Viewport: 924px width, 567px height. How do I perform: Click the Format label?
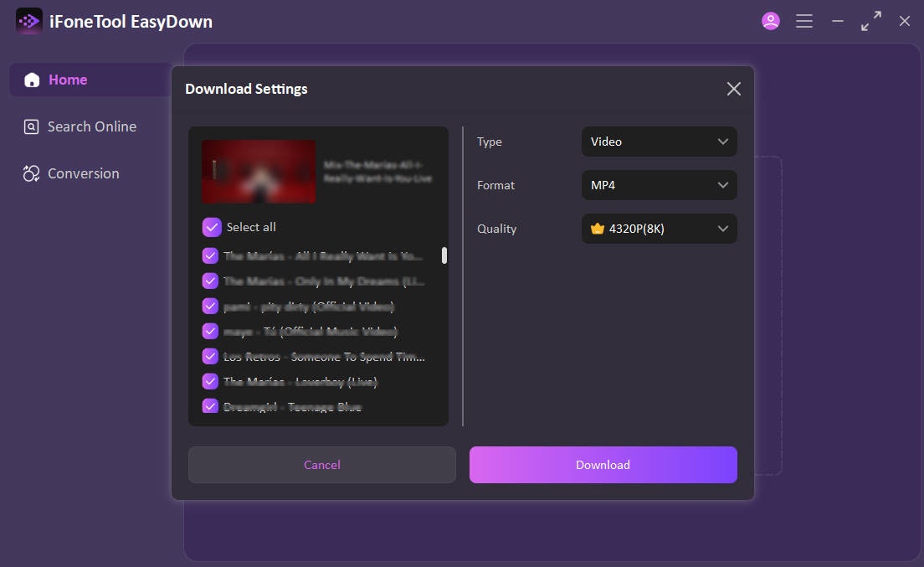point(495,185)
